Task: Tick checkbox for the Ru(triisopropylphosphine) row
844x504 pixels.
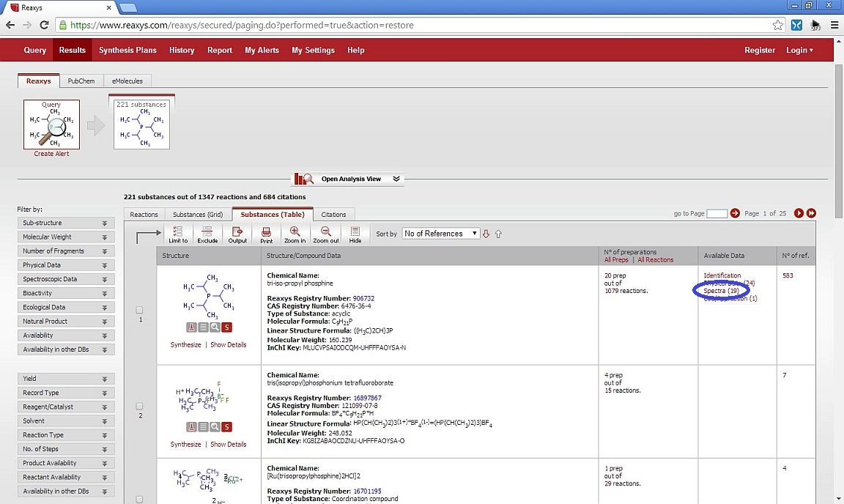Action: (x=139, y=500)
